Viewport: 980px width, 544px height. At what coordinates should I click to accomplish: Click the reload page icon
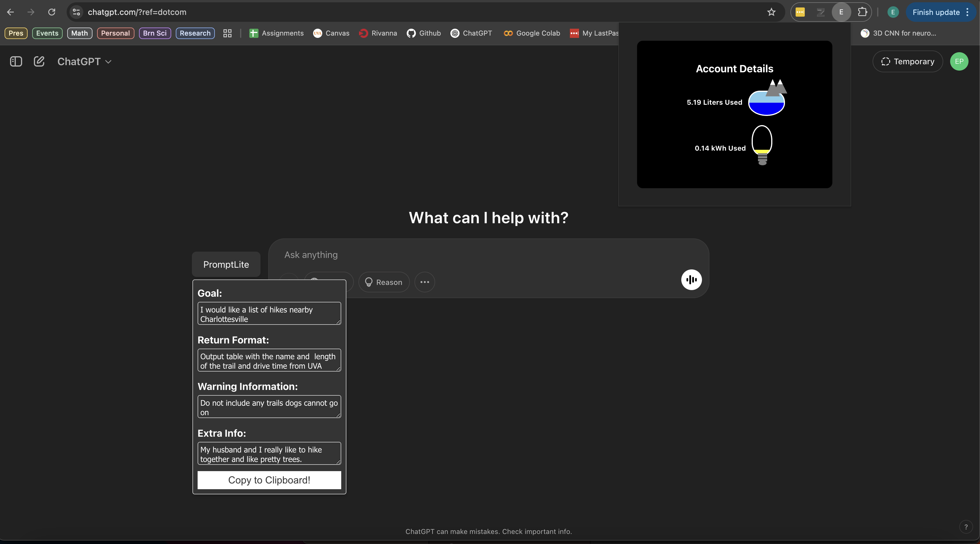(x=52, y=12)
